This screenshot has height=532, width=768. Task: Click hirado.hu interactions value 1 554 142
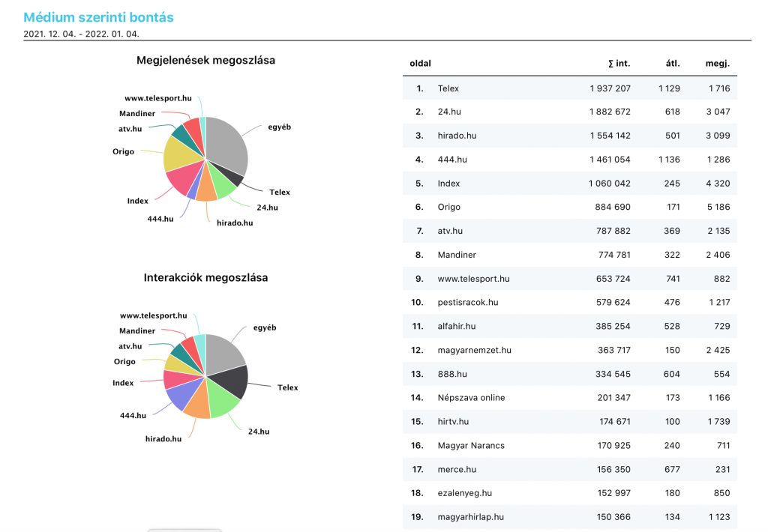pyautogui.click(x=610, y=136)
